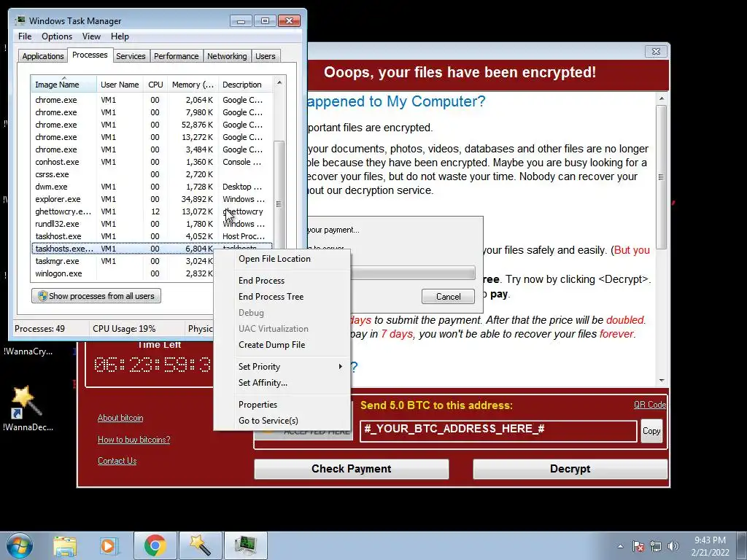Select the explorer.exe process row
The image size is (747, 560).
(152, 199)
